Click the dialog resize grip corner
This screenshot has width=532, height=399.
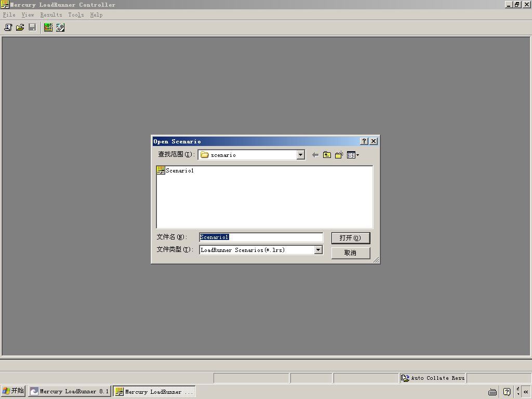[376, 260]
